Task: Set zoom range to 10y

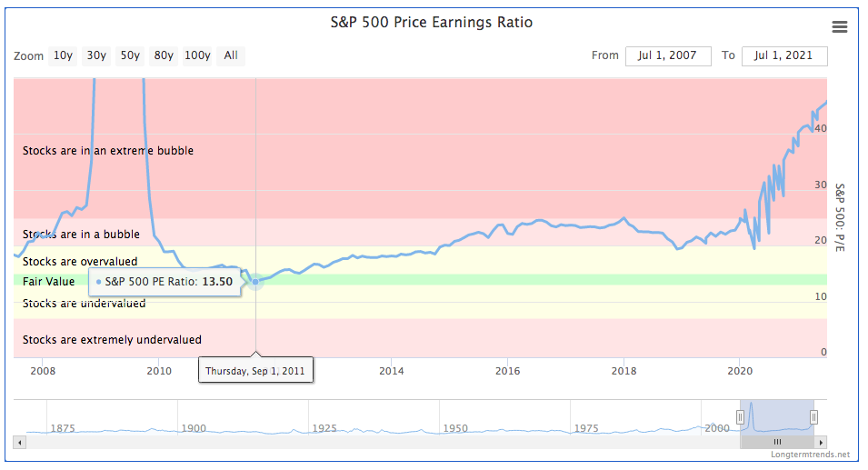Action: (63, 56)
